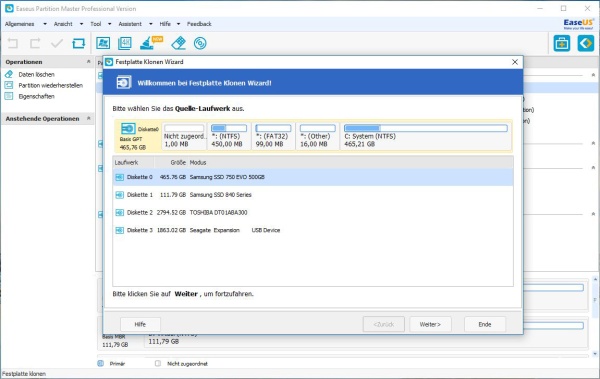Viewport: 600px width, 379px height.
Task: Click the Undo arrow in toolbar
Action: point(13,43)
